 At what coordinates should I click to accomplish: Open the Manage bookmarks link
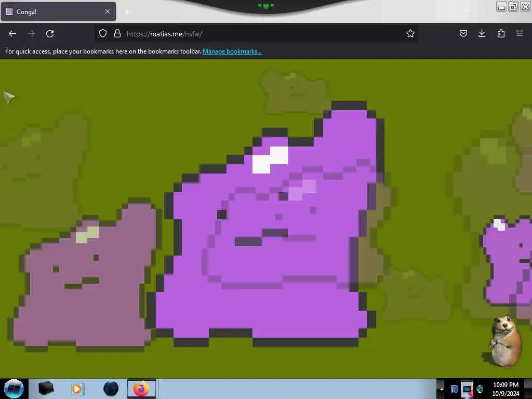pos(232,51)
